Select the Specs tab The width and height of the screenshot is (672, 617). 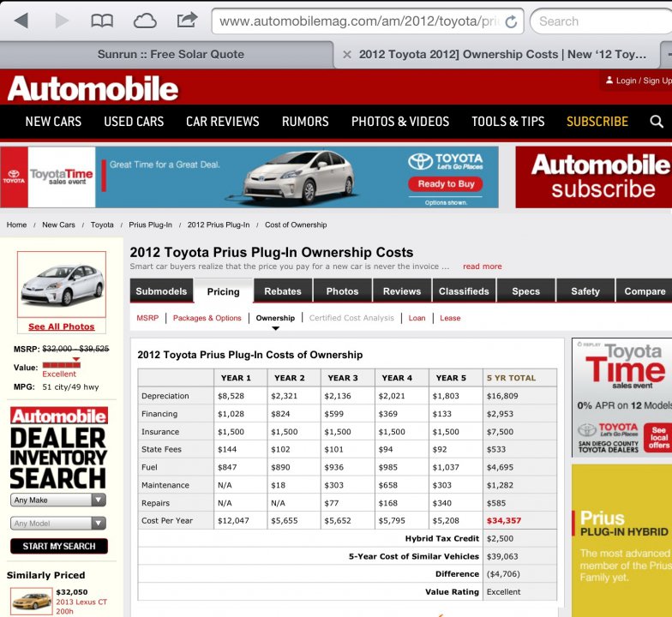pos(526,291)
